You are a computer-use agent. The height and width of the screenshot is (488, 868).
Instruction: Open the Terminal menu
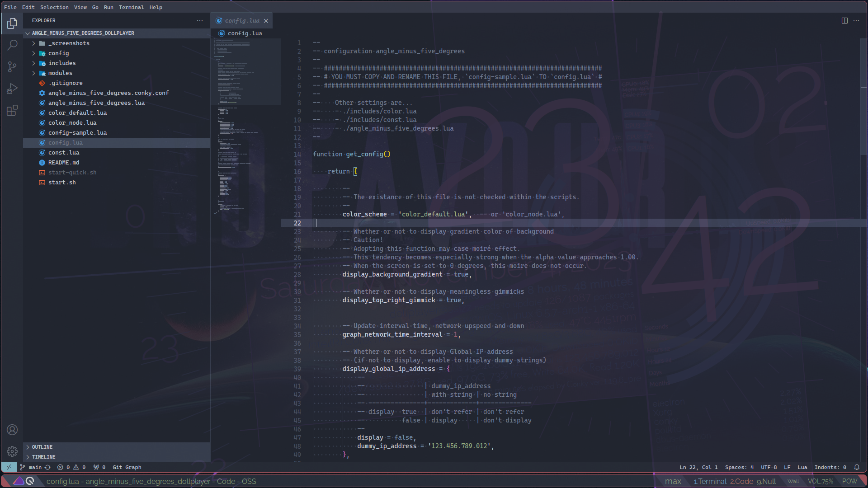(x=131, y=7)
